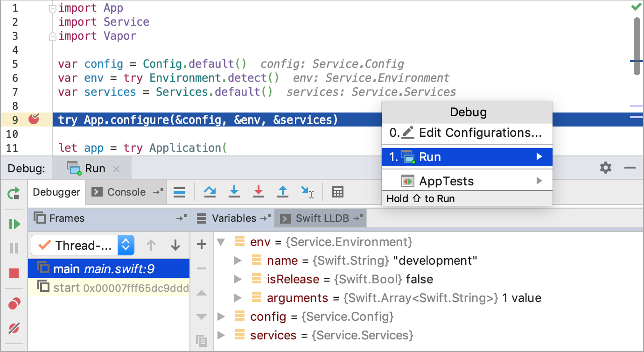
Task: Step Into the function call
Action: pos(234,191)
